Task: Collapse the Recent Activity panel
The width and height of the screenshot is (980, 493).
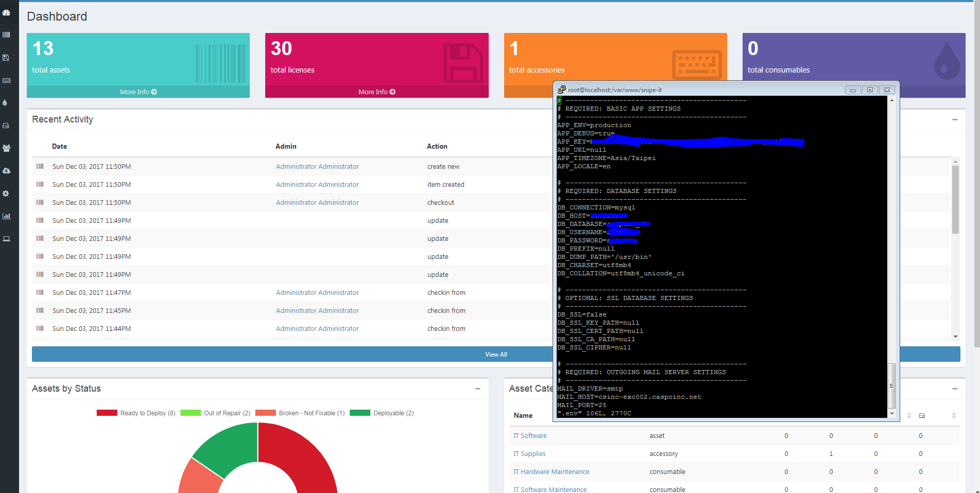Action: point(956,119)
